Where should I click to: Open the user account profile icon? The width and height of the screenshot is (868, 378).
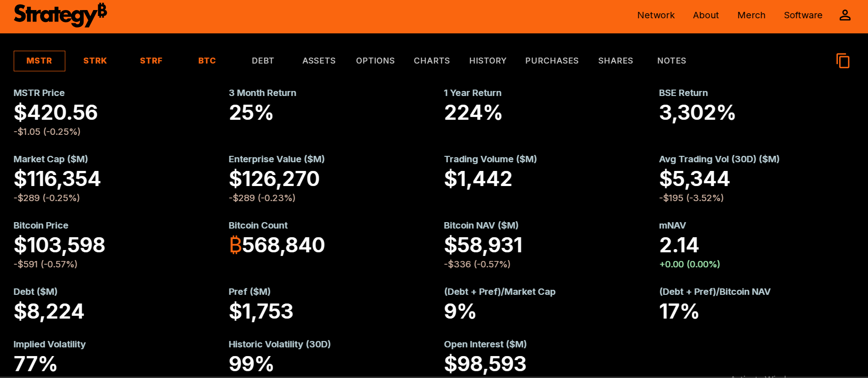click(845, 15)
